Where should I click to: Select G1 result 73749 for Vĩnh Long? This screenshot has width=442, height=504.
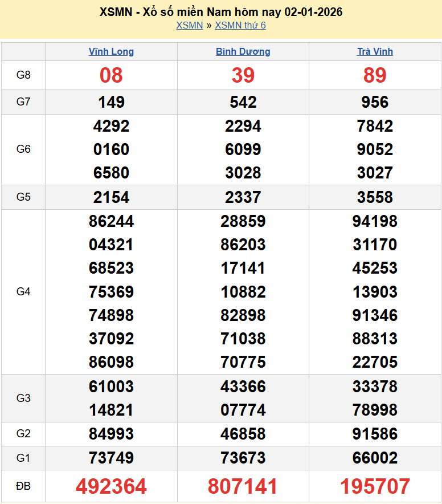click(x=111, y=458)
